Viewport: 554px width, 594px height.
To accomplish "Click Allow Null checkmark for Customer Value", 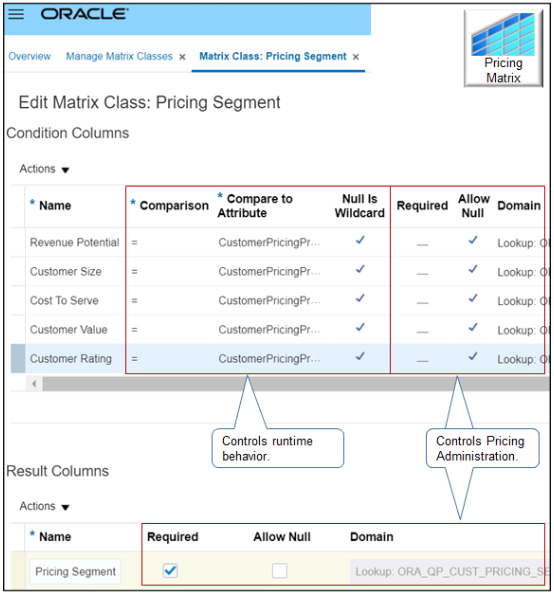I will click(x=473, y=327).
